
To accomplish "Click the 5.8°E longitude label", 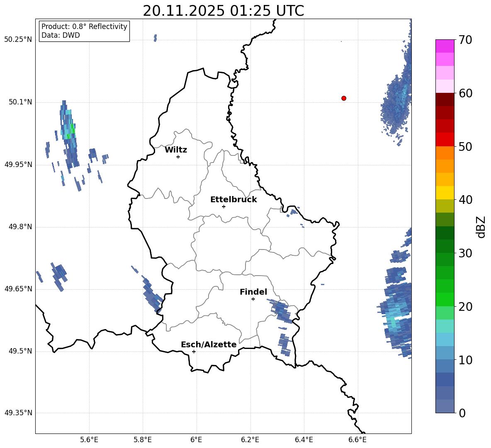I will (x=143, y=440).
